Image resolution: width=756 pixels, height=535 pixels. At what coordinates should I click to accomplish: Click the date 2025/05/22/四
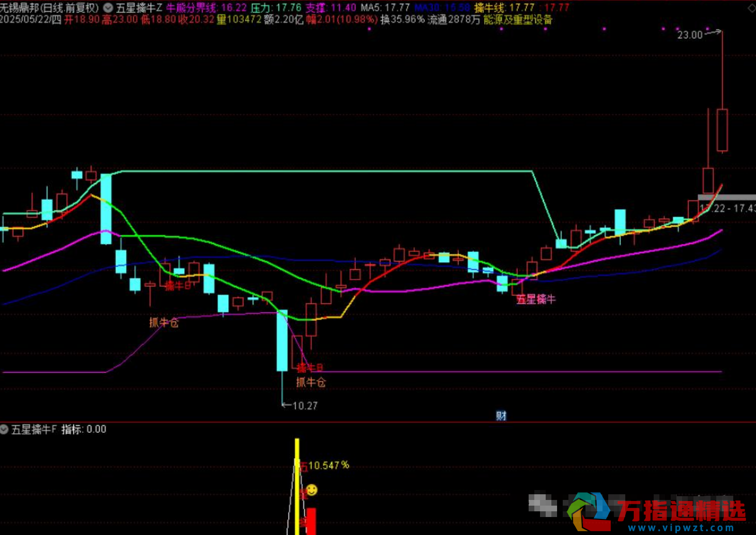tap(31, 19)
